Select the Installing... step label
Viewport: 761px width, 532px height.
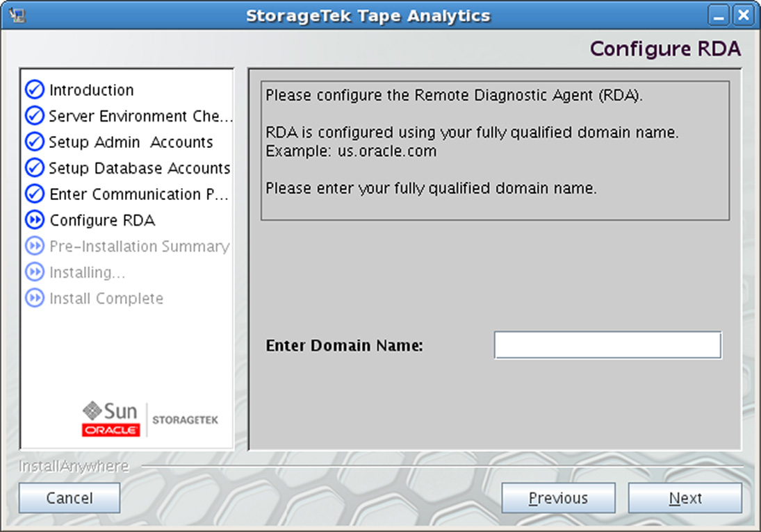click(x=88, y=273)
